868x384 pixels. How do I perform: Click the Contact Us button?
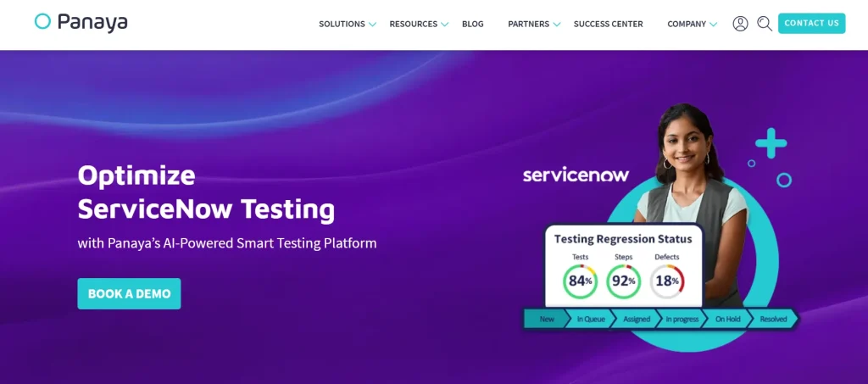click(x=811, y=23)
